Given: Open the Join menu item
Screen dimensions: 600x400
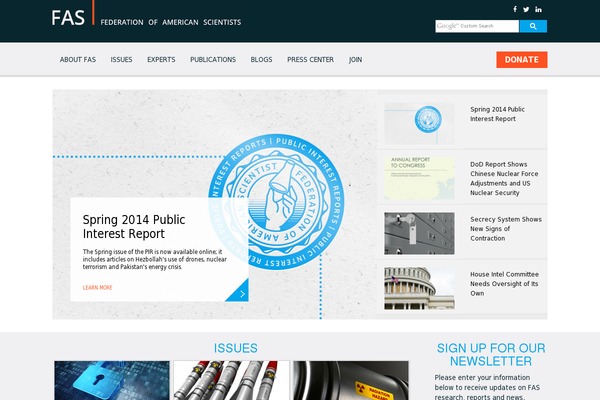Looking at the screenshot, I should [355, 60].
